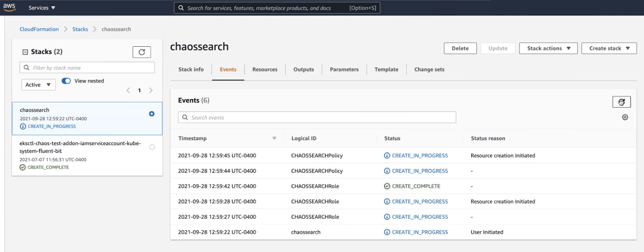Click the Search events field
This screenshot has width=644, height=252.
point(317,117)
